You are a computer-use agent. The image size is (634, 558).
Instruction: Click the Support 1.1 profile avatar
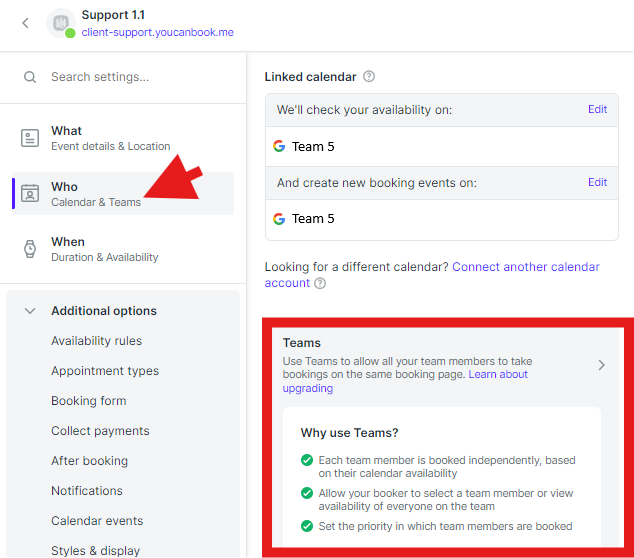[x=60, y=23]
